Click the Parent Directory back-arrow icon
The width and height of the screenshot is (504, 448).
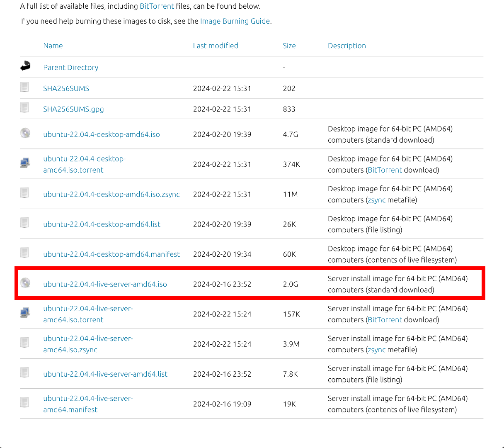coord(25,66)
